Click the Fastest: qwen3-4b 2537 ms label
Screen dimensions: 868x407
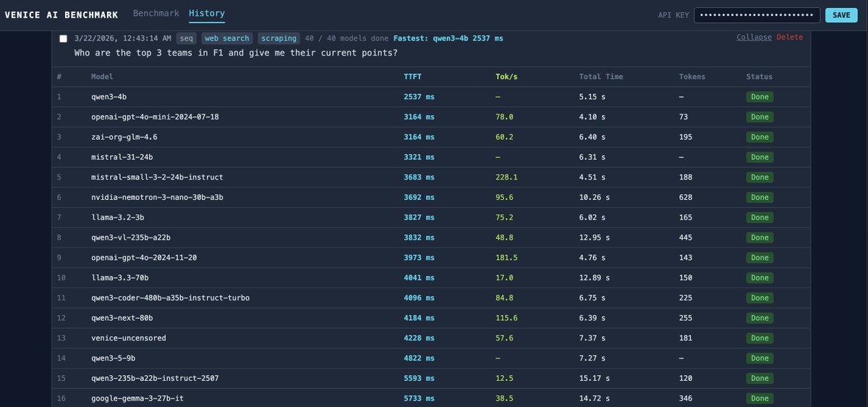[448, 38]
